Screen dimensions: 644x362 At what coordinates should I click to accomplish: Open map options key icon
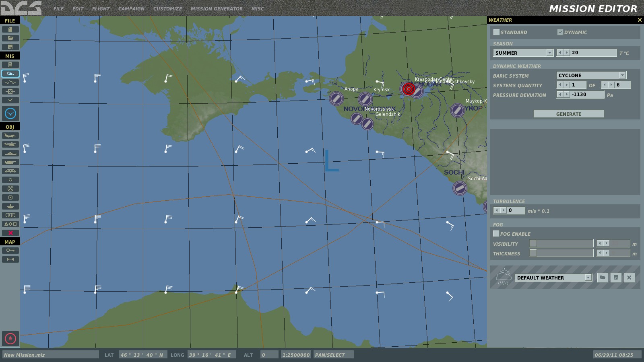10,251
